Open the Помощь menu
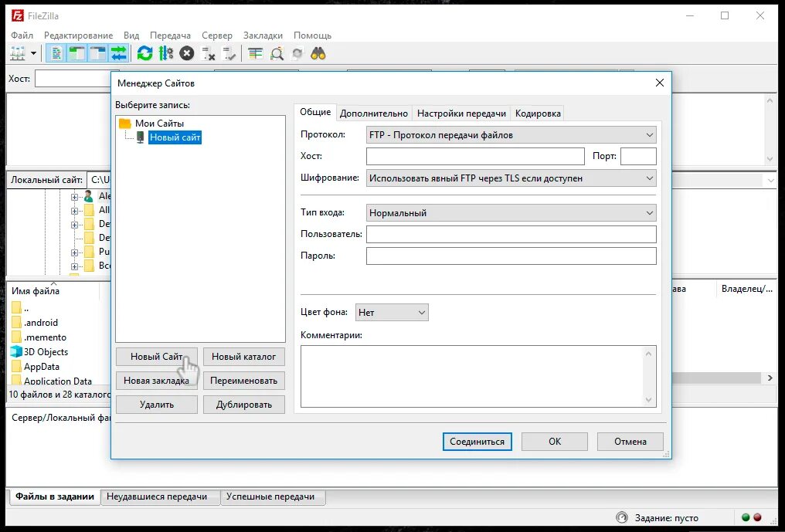785x532 pixels. click(312, 36)
